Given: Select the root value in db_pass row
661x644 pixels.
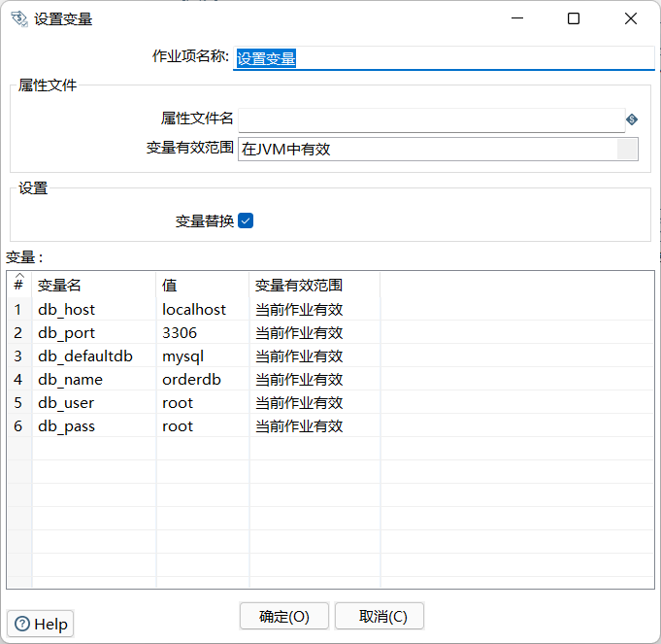Looking at the screenshot, I should (x=202, y=425).
